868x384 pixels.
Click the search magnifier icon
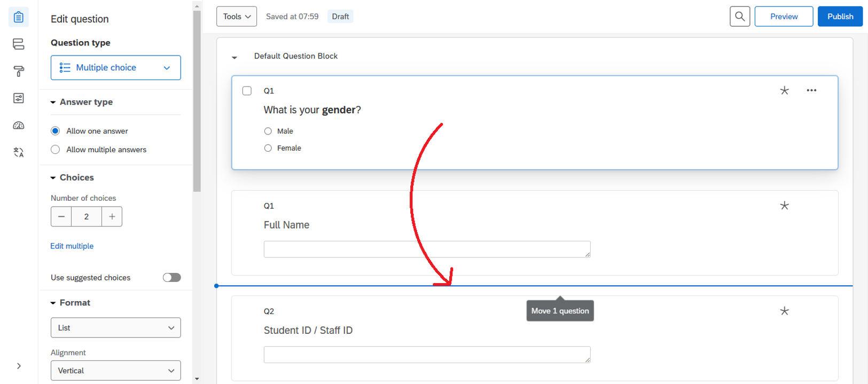[x=740, y=17]
